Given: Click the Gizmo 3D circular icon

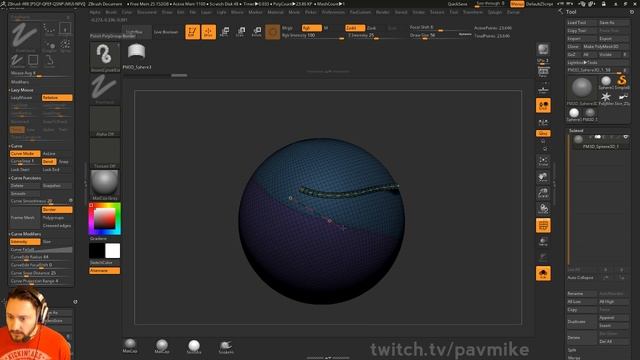Looking at the screenshot, I should [272, 31].
